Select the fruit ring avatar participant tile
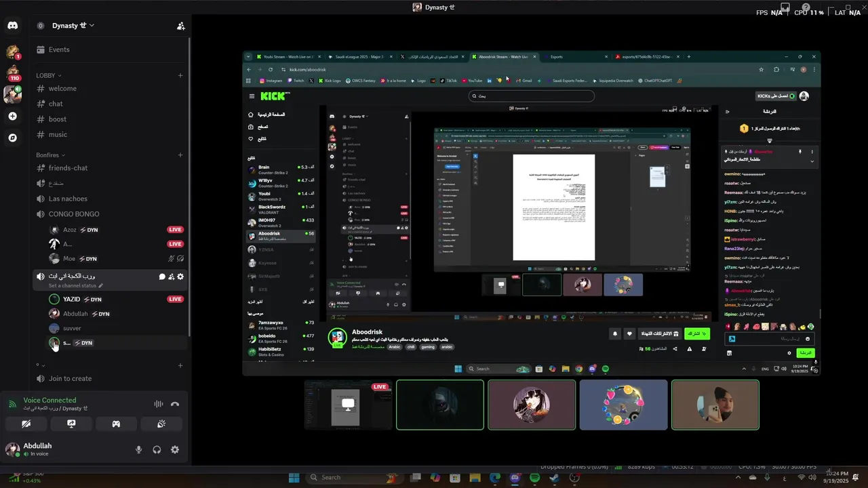The width and height of the screenshot is (868, 488). [623, 405]
